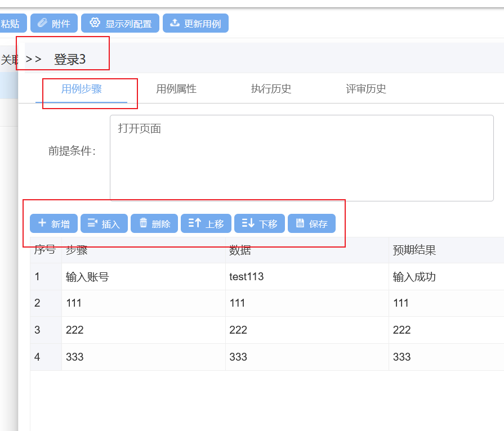The image size is (504, 431).
Task: Click the upload icon on 更新用例
Action: [175, 23]
